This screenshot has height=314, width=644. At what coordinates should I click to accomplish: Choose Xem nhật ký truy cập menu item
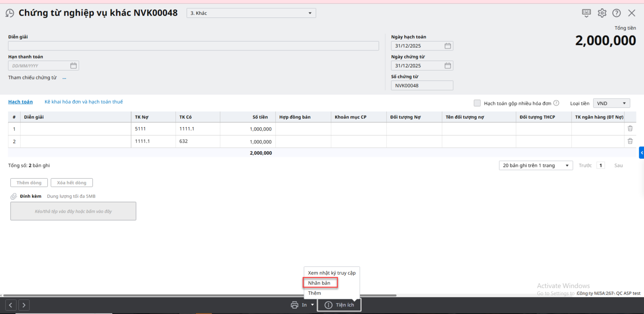(332, 273)
